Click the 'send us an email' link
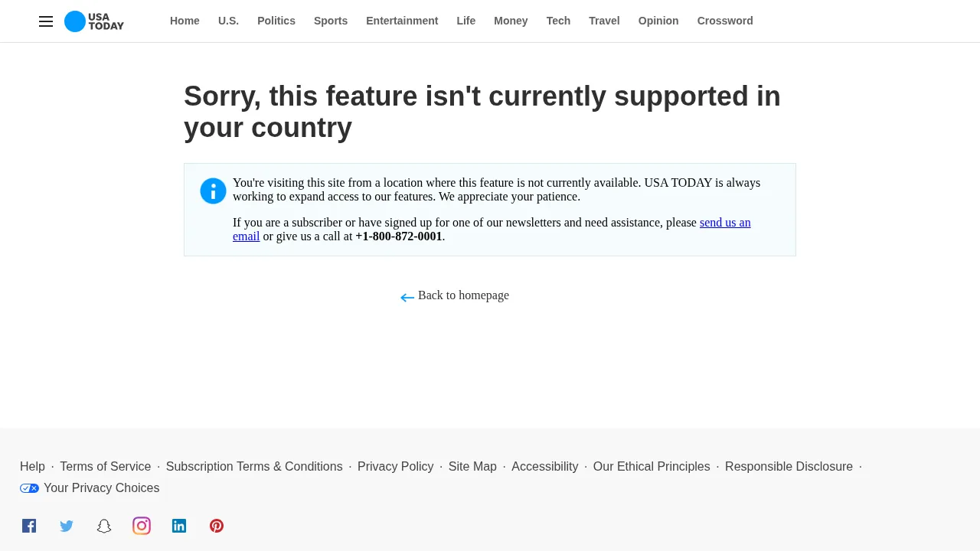This screenshot has height=551, width=980. tap(724, 223)
